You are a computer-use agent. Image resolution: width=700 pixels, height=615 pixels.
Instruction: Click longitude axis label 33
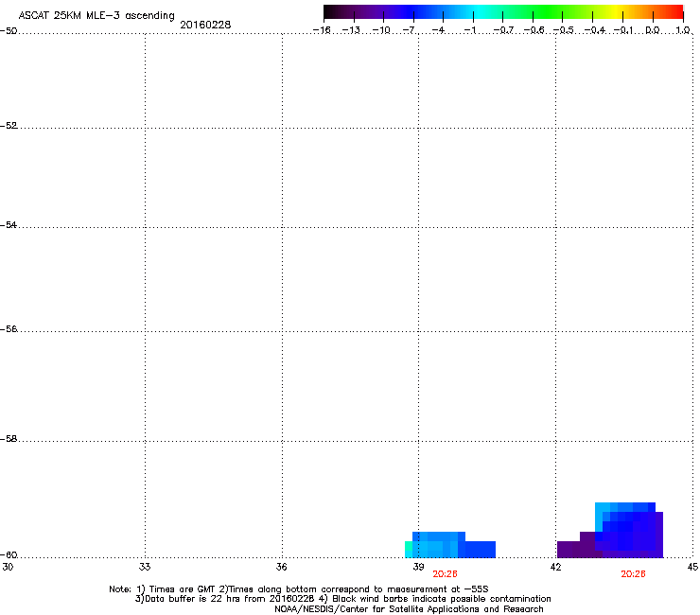pos(145,567)
